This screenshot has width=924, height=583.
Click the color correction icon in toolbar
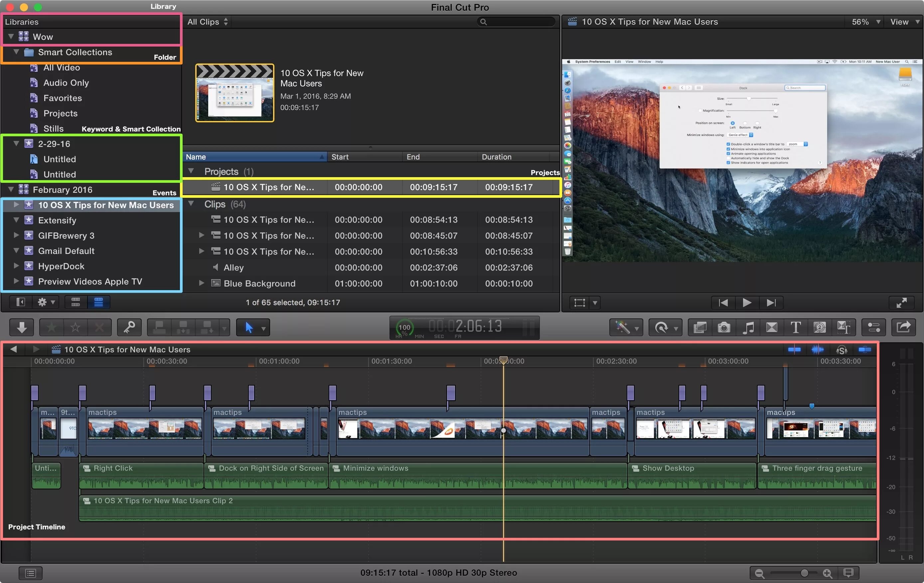coord(625,328)
